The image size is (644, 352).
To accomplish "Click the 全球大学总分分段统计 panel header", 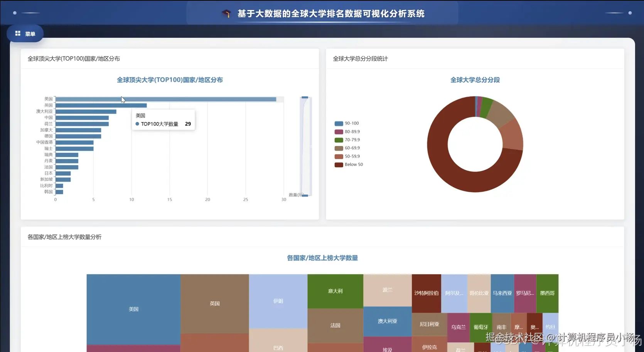I will point(361,59).
